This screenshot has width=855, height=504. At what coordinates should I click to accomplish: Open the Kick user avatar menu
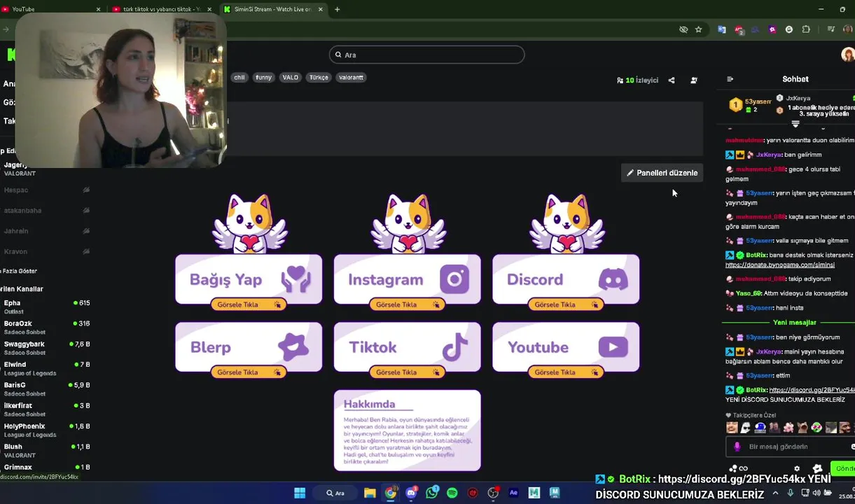pyautogui.click(x=847, y=55)
